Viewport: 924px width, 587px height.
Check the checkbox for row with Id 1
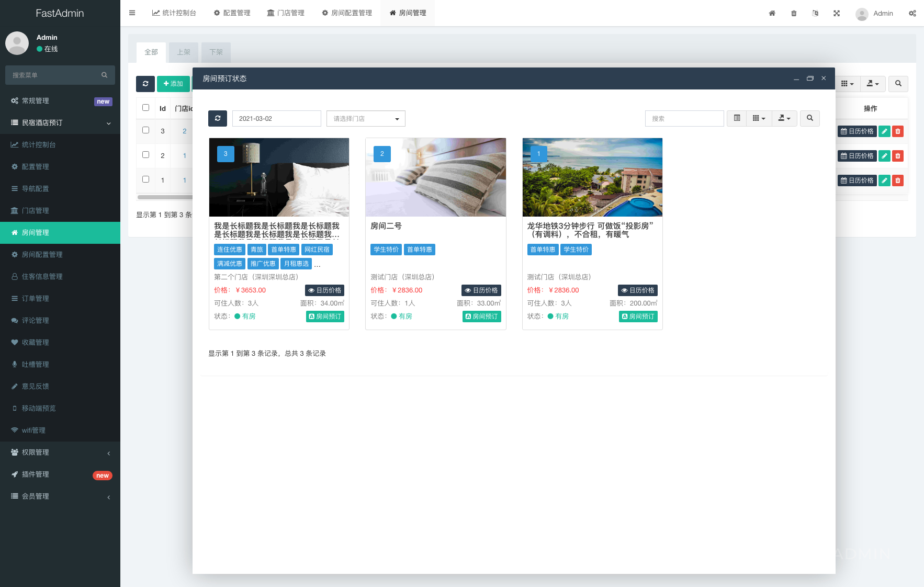tap(146, 179)
